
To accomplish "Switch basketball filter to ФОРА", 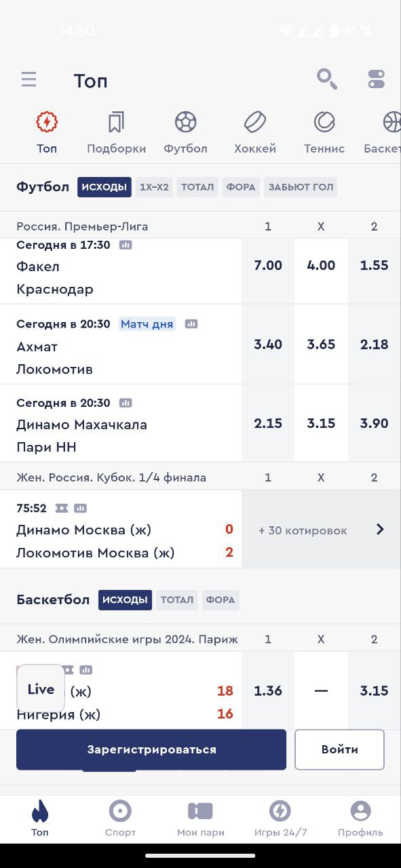I will 221,599.
